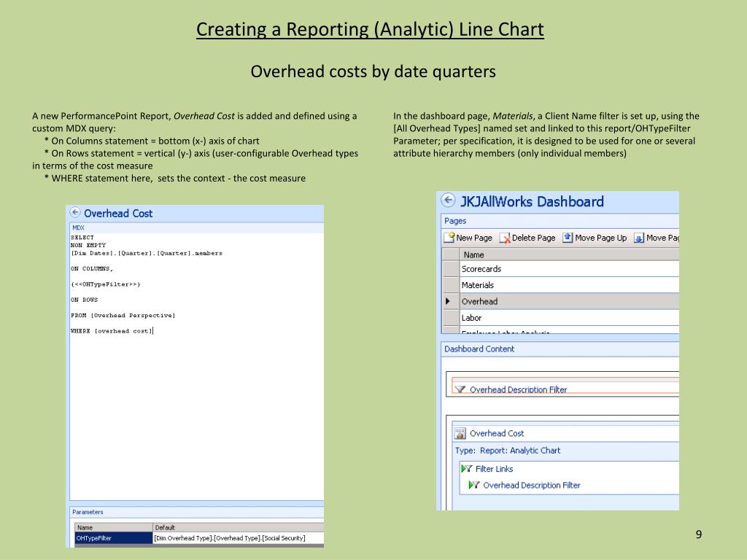Click the ON COLUMNS line in query
The height and width of the screenshot is (560, 747).
pyautogui.click(x=92, y=268)
